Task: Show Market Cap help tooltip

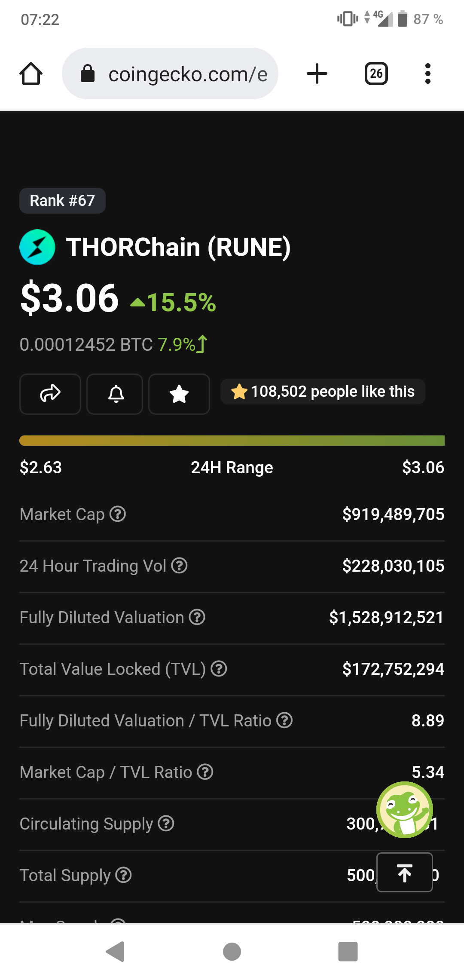Action: (118, 514)
